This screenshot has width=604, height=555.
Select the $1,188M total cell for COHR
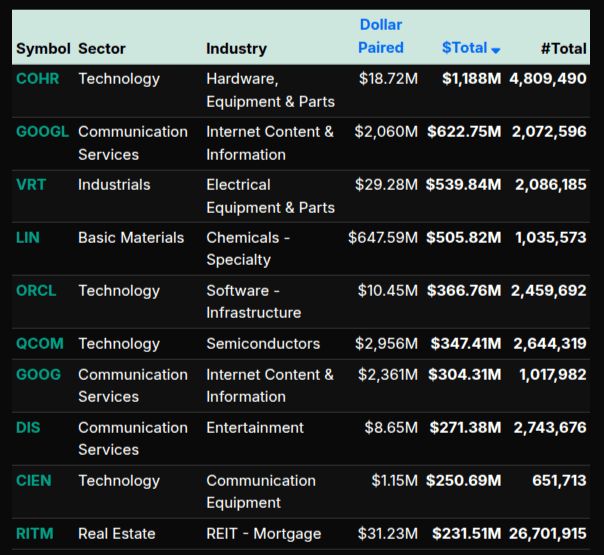[x=471, y=79]
